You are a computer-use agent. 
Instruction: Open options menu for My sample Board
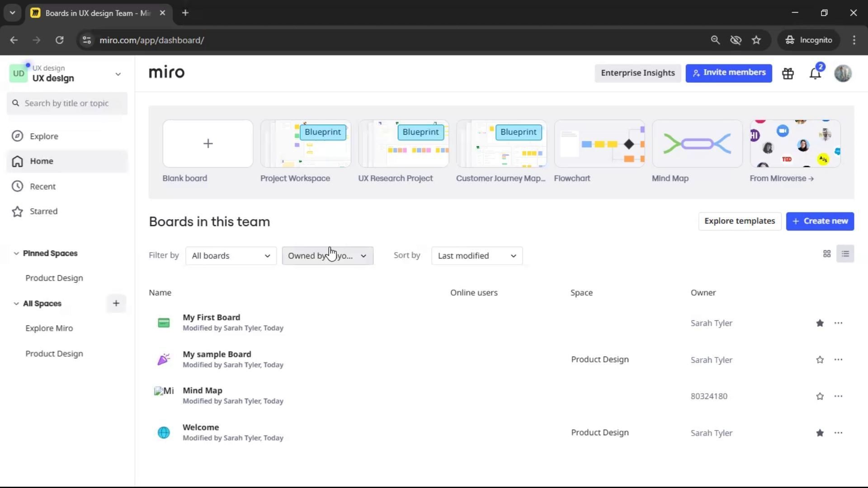point(838,360)
